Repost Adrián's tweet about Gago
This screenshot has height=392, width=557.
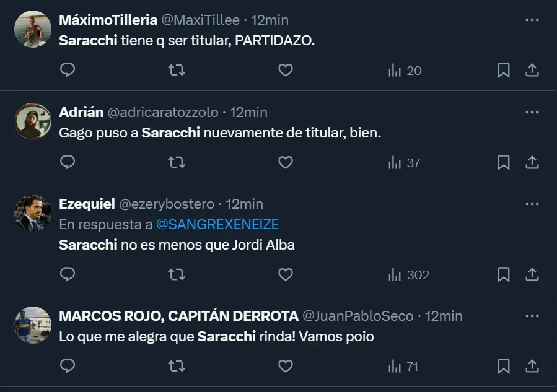177,163
